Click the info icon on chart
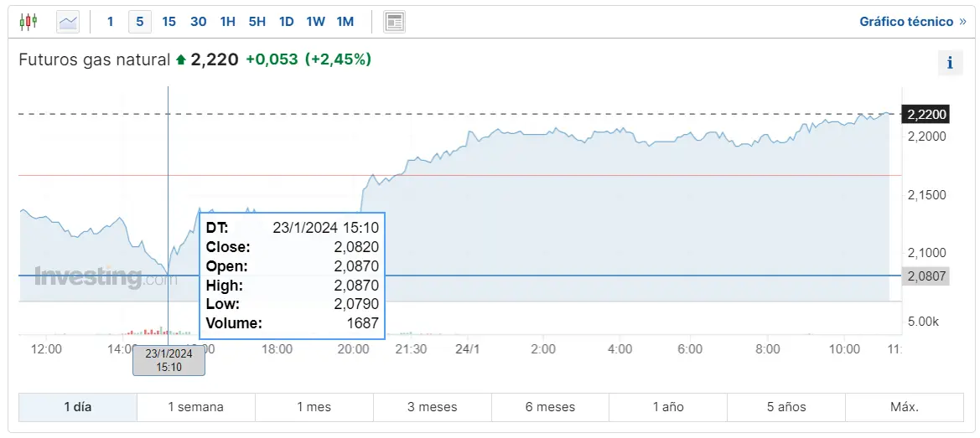The image size is (980, 438). point(949,63)
